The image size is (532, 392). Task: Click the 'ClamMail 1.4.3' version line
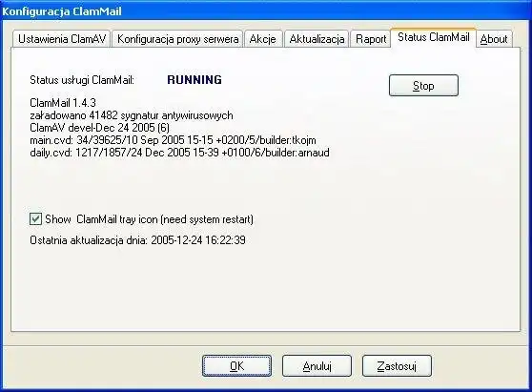[63, 103]
